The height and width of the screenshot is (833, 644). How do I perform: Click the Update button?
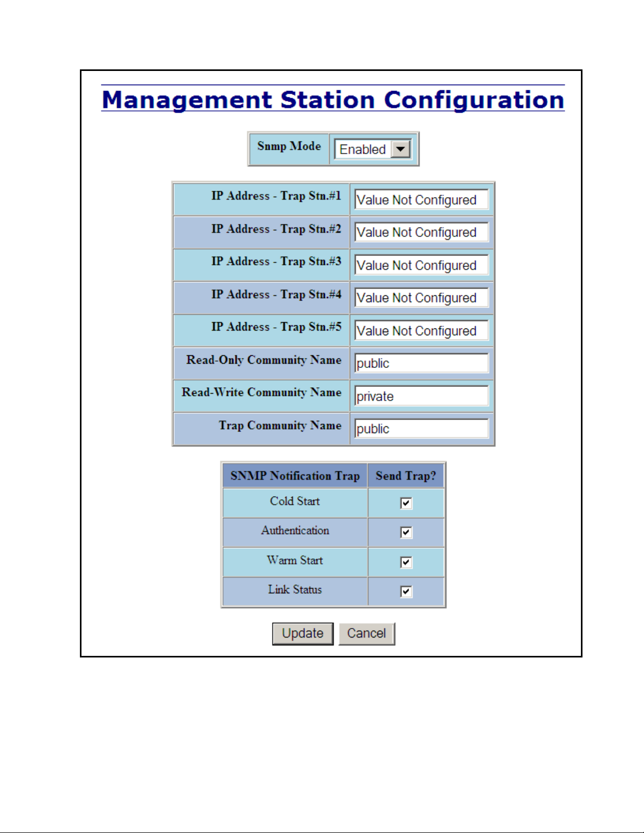pyautogui.click(x=303, y=633)
